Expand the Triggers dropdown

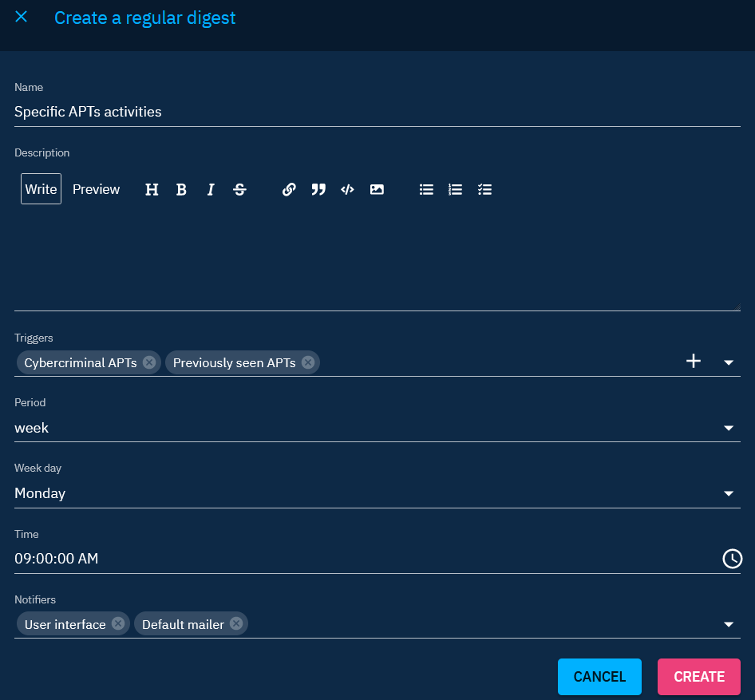728,362
